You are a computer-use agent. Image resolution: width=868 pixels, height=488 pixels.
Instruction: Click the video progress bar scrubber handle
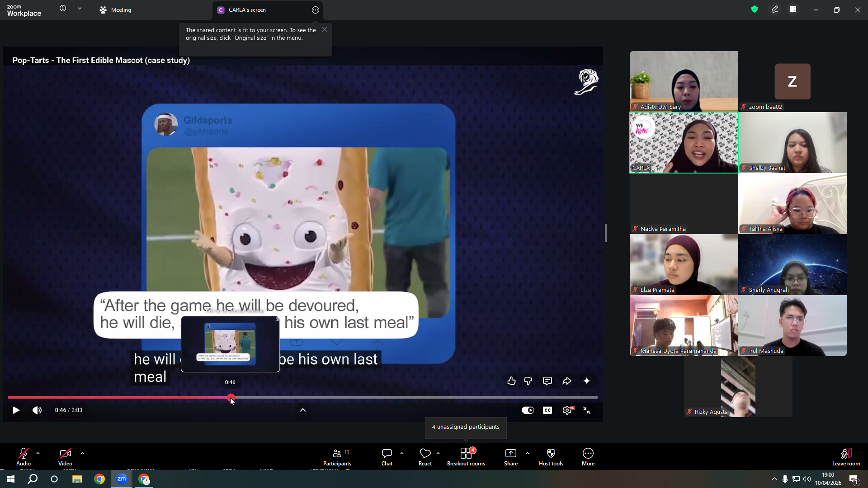[231, 398]
